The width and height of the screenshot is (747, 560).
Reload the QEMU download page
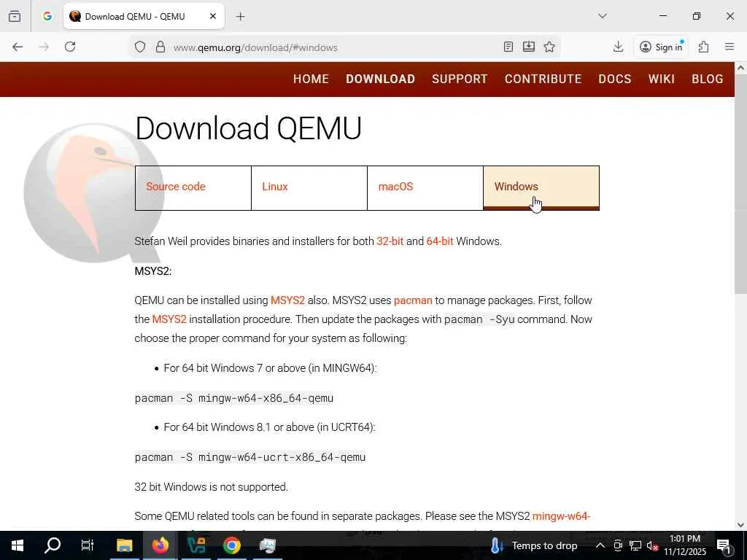click(70, 47)
